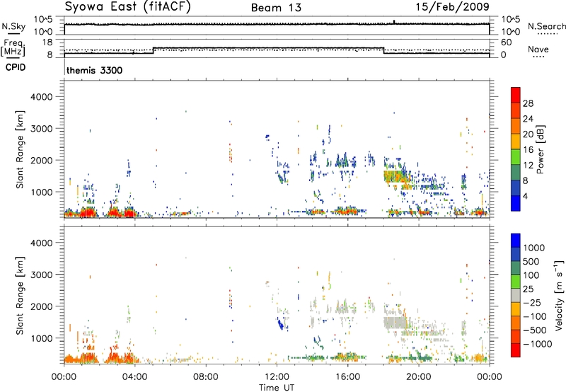Select the "Beam 13" header text
The width and height of the screenshot is (566, 392).
pyautogui.click(x=277, y=8)
